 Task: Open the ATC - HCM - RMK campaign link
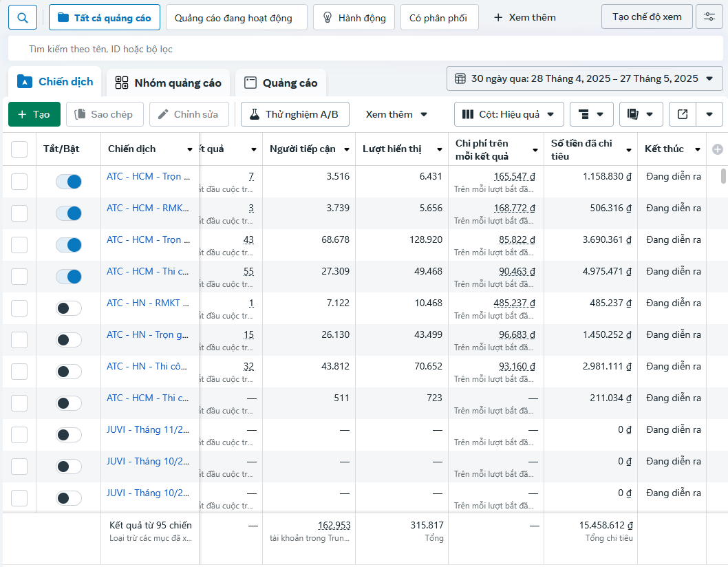[148, 208]
